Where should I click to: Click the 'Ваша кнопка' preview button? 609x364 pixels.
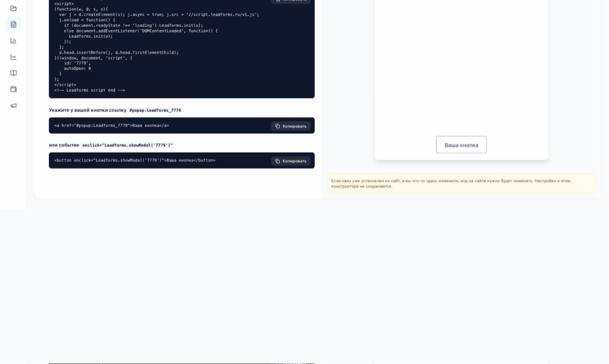point(461,145)
